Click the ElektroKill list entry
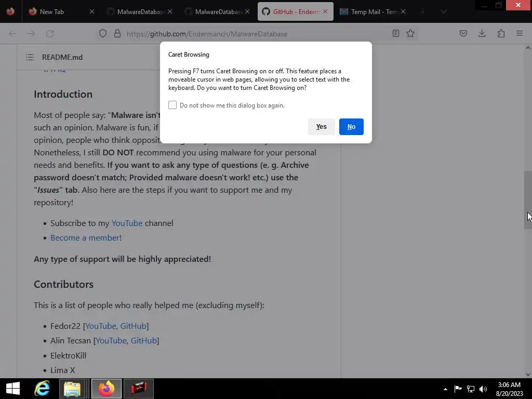 (68, 355)
